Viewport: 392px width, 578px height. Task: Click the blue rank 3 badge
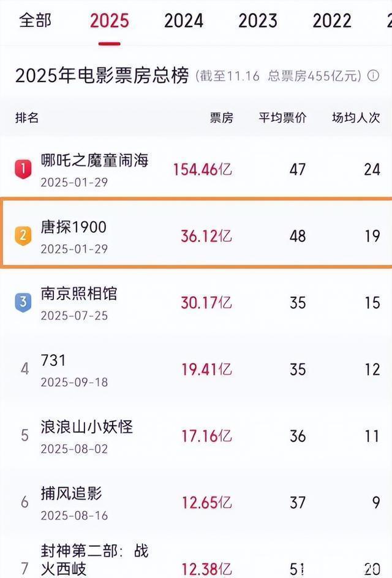[23, 302]
